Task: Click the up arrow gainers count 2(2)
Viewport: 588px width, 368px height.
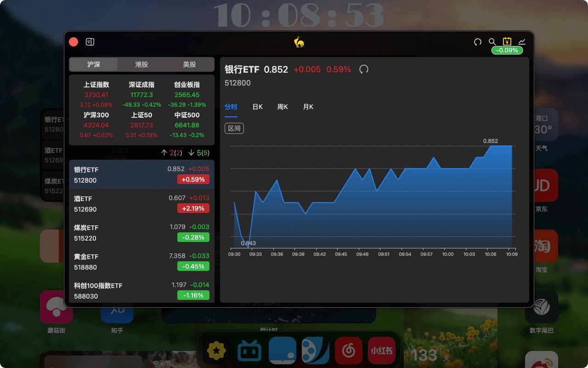Action: point(171,153)
